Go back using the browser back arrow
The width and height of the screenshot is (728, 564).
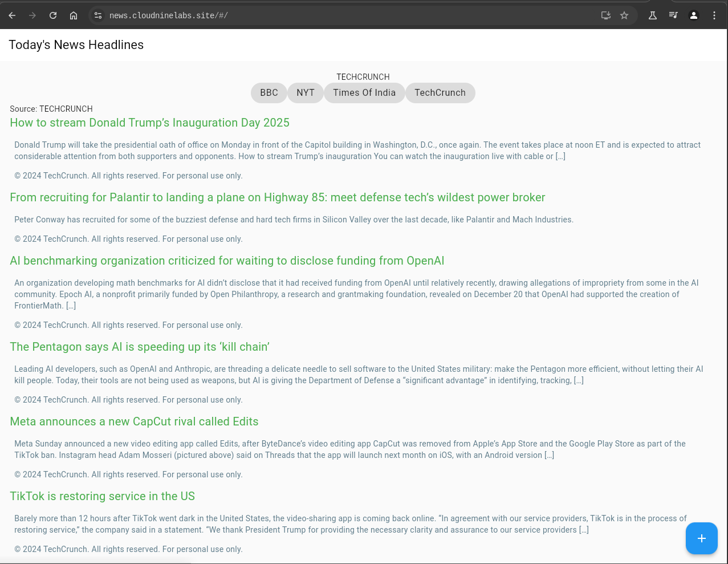coord(12,15)
